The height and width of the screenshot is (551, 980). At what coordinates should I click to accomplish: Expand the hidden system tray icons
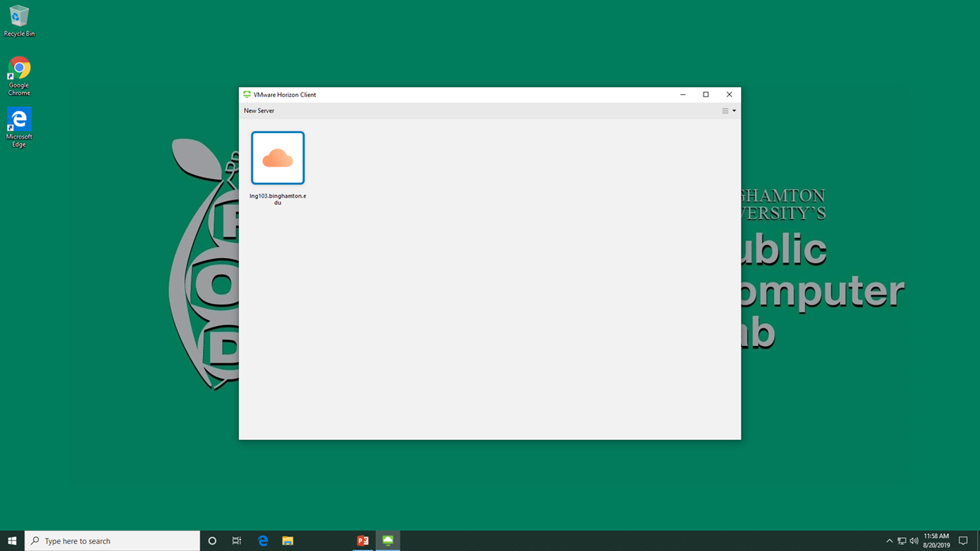(889, 541)
